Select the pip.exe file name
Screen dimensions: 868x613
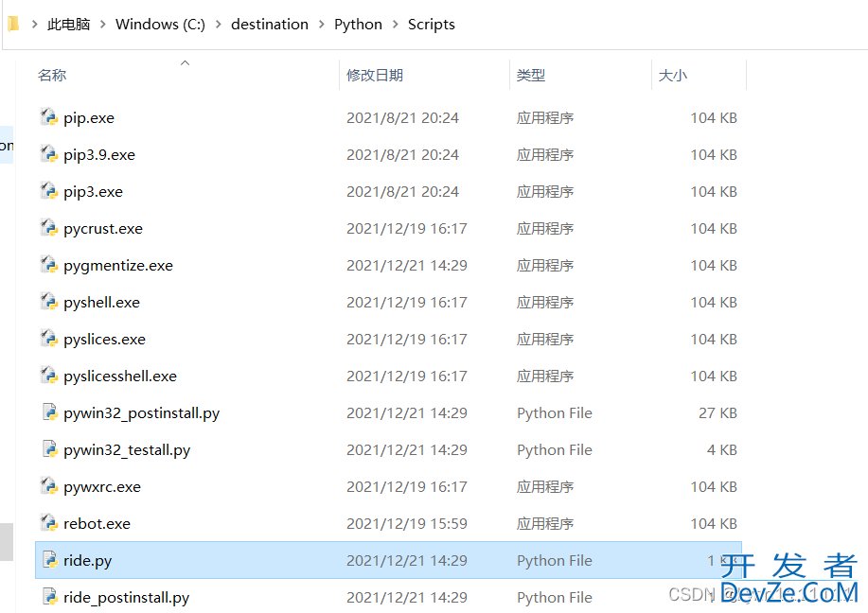click(89, 118)
